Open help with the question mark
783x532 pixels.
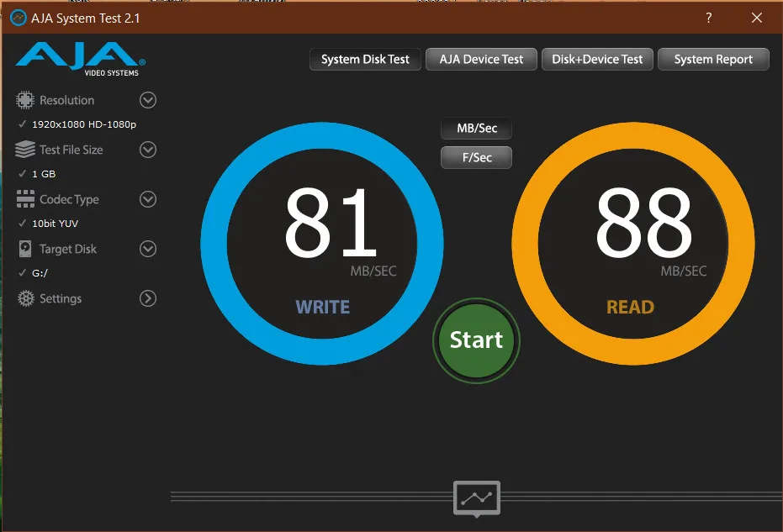[709, 18]
